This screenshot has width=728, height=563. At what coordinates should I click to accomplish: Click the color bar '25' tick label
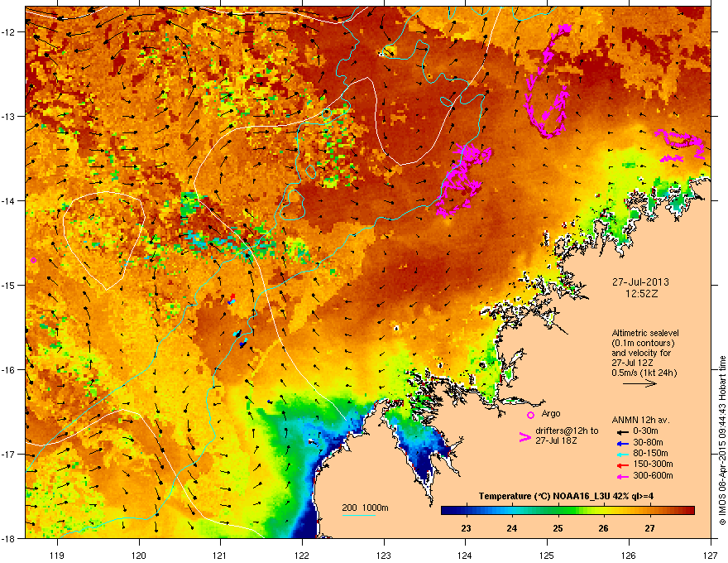pos(558,528)
